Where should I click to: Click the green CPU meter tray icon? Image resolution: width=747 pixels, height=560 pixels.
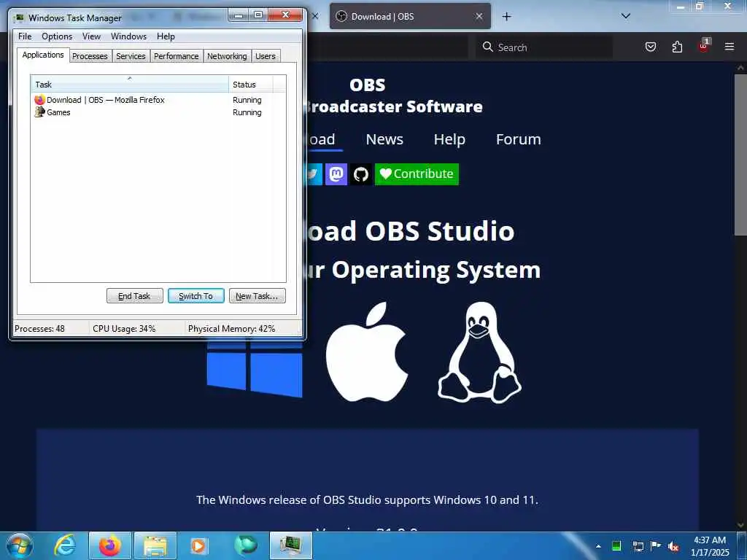point(616,545)
